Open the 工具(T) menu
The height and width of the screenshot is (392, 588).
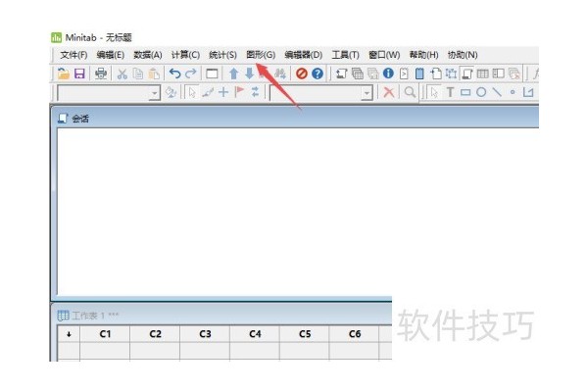(x=345, y=55)
